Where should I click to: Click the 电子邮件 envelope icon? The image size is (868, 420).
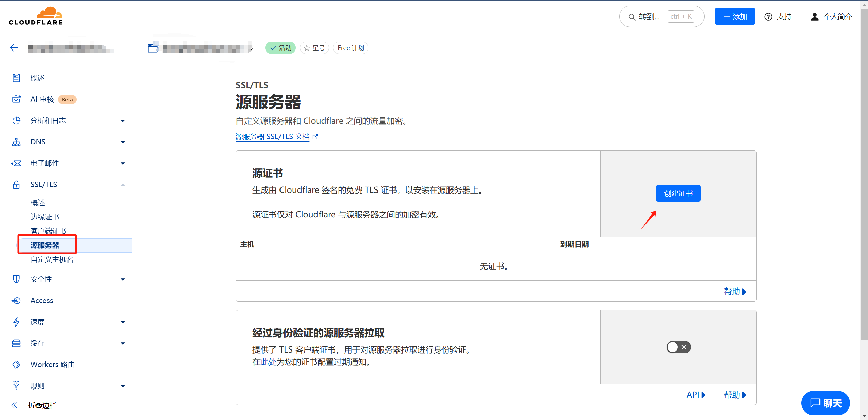pyautogui.click(x=16, y=163)
